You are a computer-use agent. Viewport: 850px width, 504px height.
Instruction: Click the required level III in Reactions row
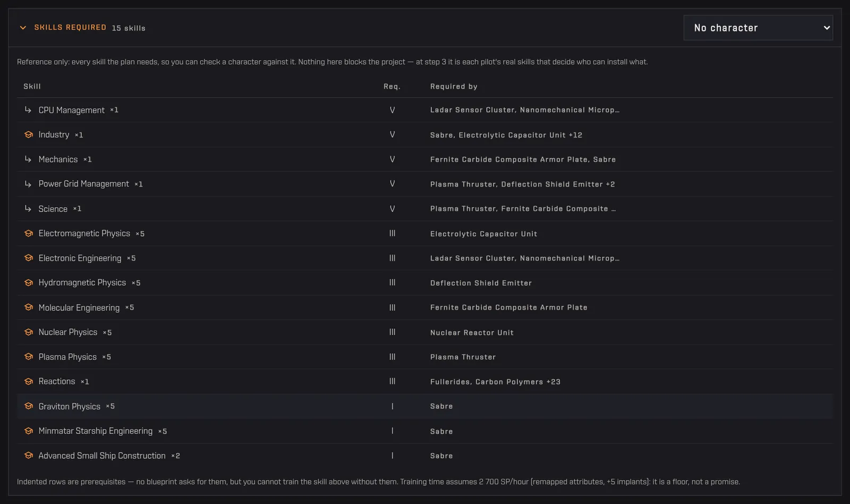pos(392,381)
